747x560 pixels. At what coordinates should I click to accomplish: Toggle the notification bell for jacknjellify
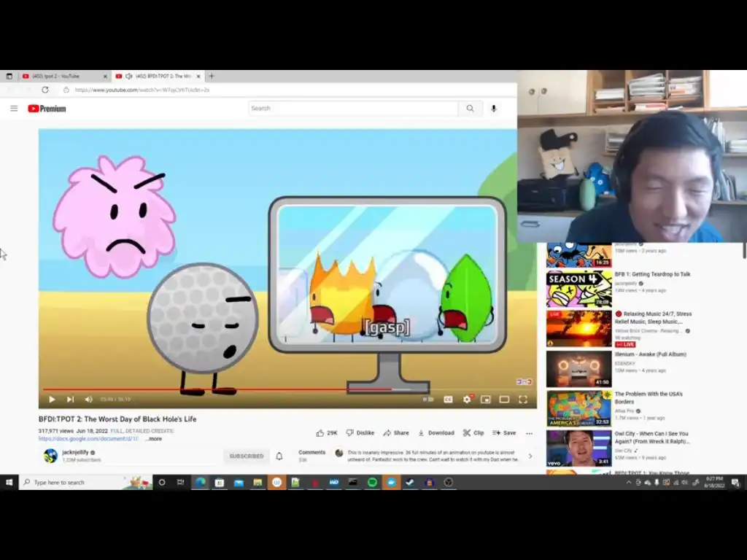click(x=279, y=456)
